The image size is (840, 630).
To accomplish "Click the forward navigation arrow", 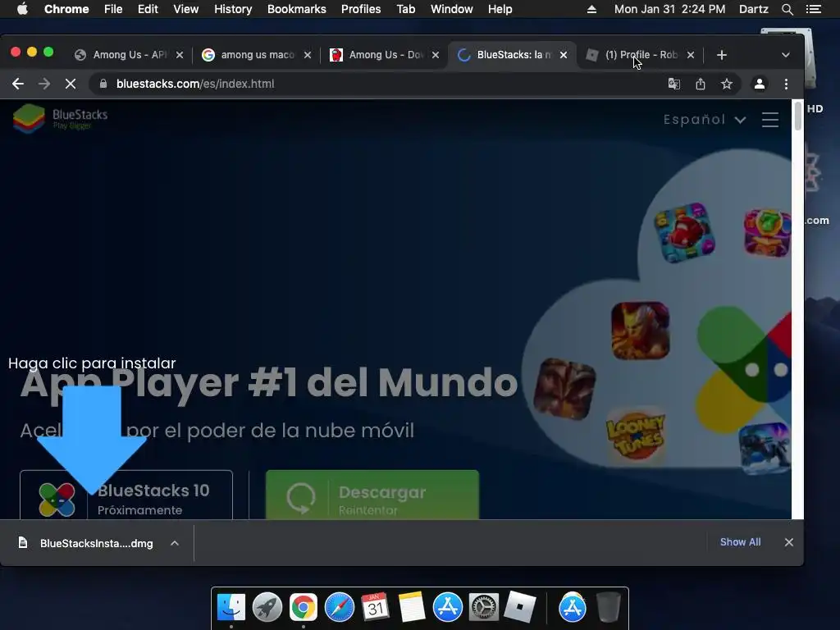I will (44, 84).
